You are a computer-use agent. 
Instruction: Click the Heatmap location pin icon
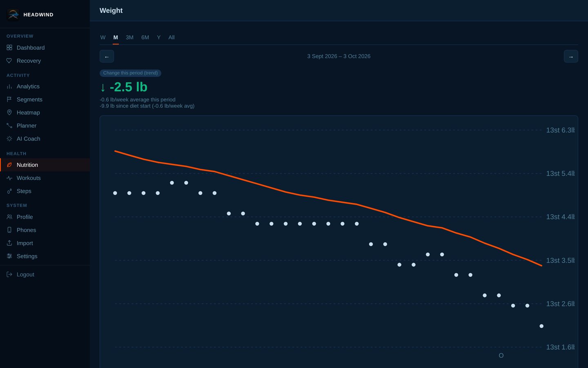(x=9, y=113)
